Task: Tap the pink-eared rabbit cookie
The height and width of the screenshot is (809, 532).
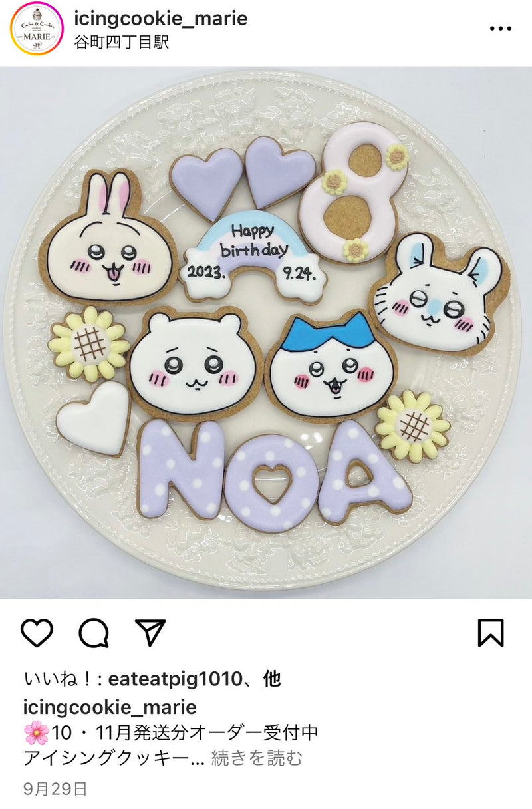Action: (109, 240)
